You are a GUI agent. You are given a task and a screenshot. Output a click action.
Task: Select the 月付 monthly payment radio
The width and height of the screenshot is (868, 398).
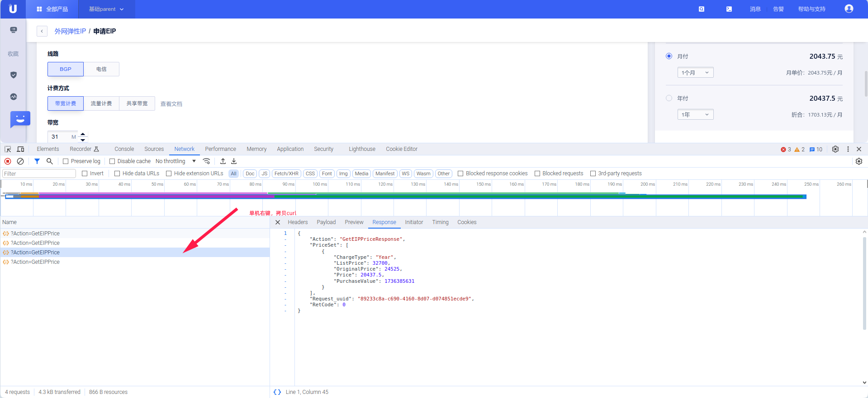pos(669,56)
